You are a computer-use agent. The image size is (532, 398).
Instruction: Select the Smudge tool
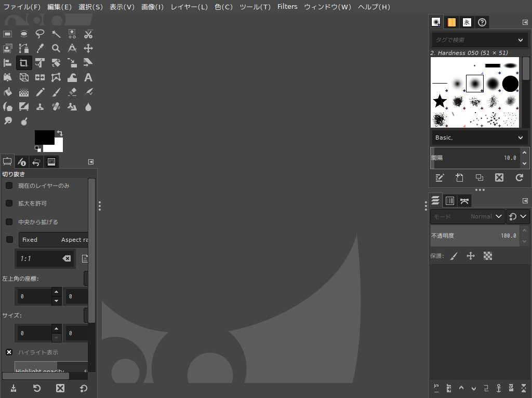7,121
